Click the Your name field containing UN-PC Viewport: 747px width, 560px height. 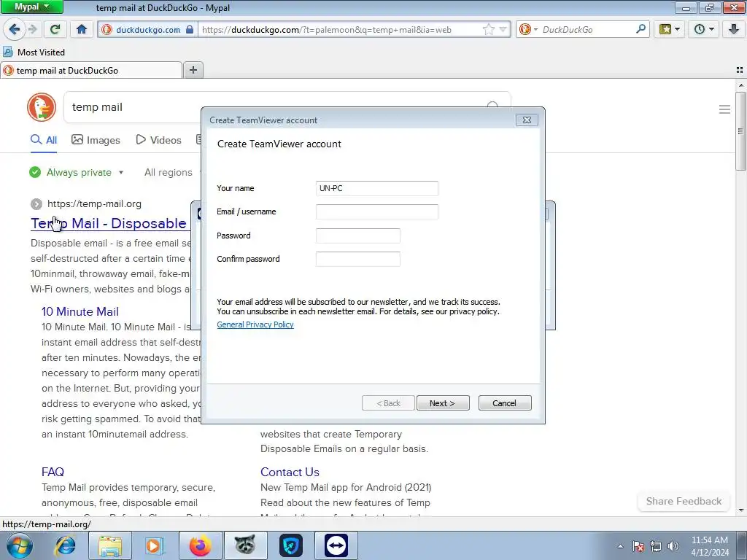click(x=377, y=188)
